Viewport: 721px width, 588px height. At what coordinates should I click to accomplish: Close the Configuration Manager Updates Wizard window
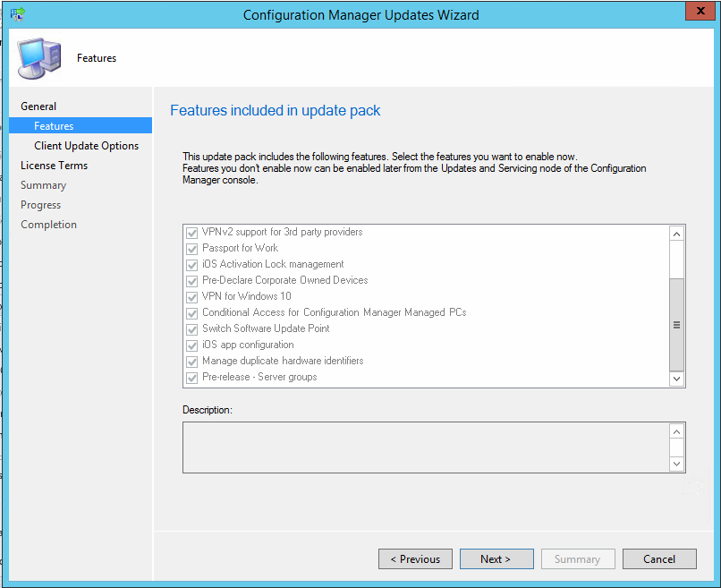[x=700, y=11]
